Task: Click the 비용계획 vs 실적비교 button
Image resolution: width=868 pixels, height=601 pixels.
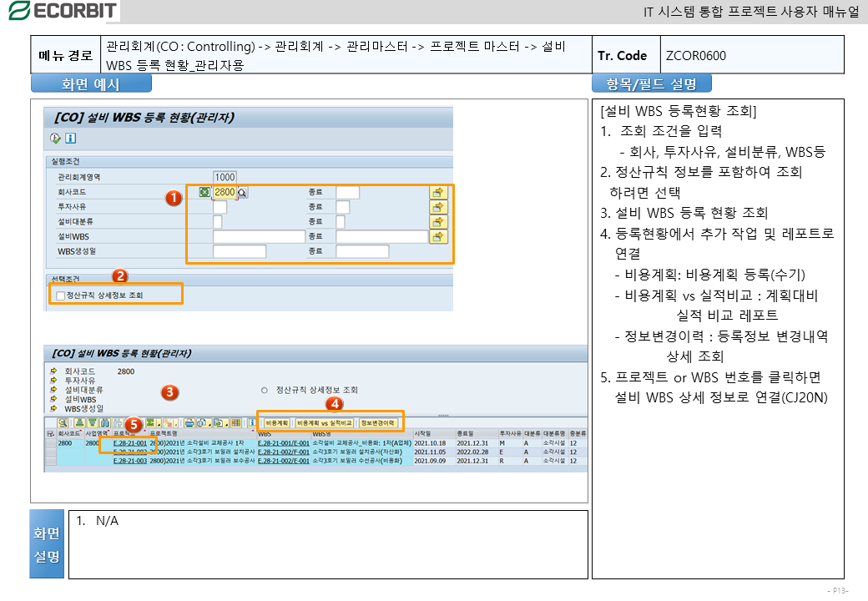Action: click(324, 423)
